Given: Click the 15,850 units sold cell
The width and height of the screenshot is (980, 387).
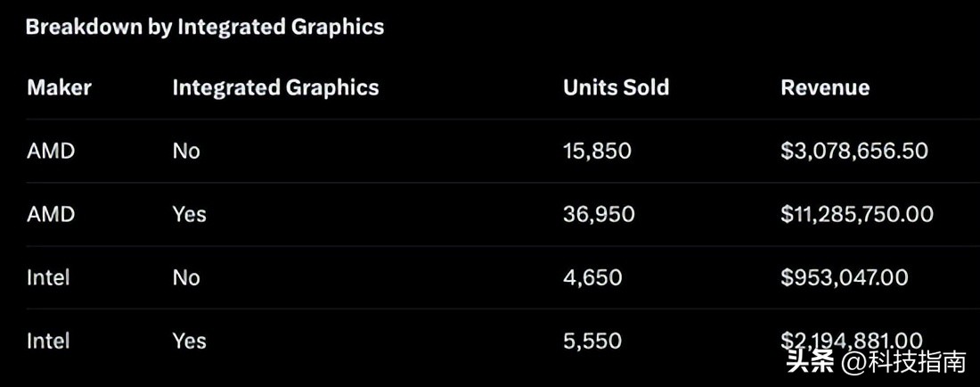Looking at the screenshot, I should point(597,151).
